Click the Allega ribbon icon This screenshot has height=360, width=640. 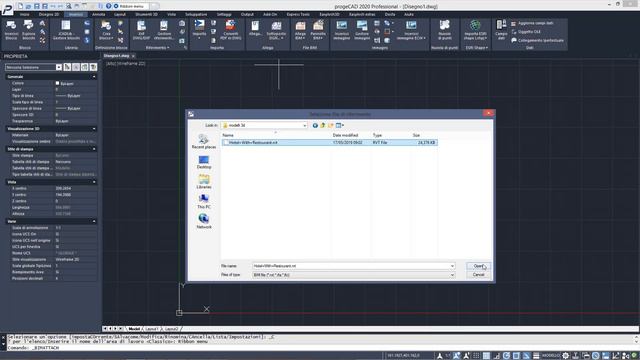pos(255,30)
